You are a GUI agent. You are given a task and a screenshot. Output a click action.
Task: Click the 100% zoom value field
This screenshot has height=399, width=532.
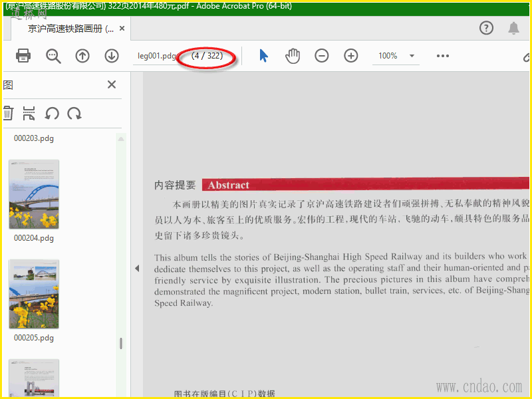click(x=388, y=56)
